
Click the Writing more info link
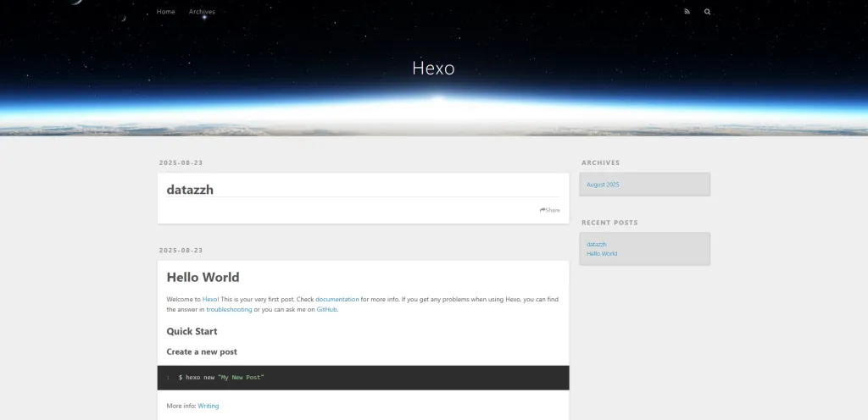(209, 406)
